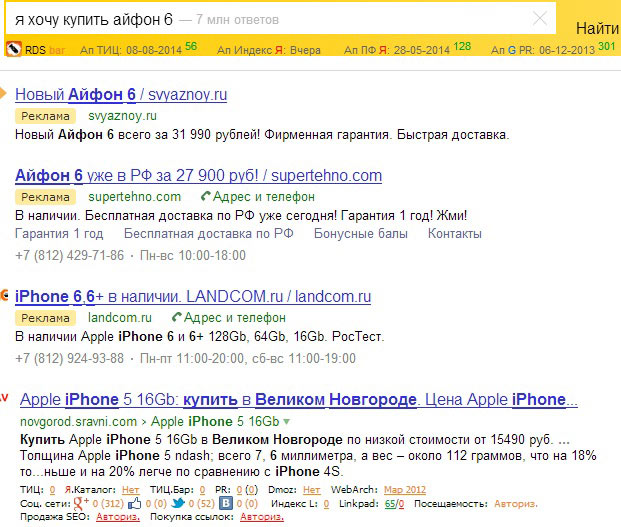Viewport: 621px width, 527px height.
Task: Click landcom phone number +7 (812) 924-93-88
Action: click(70, 358)
